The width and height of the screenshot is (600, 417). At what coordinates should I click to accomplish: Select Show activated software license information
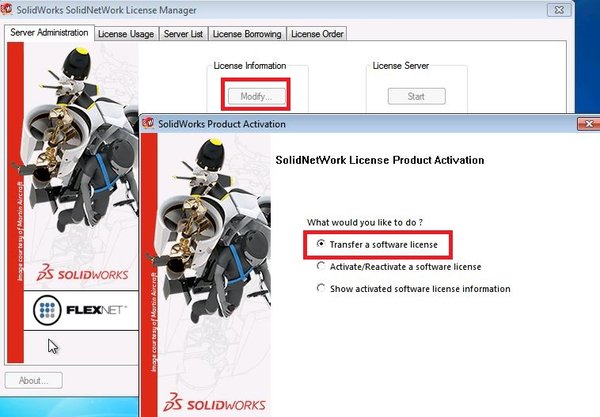click(321, 289)
